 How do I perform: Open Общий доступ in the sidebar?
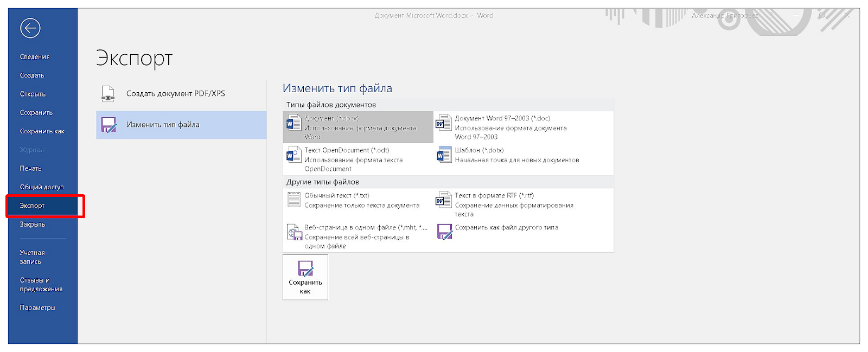tap(42, 187)
